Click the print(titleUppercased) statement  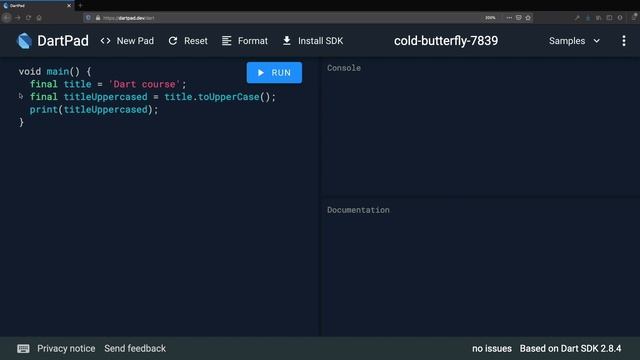[x=93, y=109]
